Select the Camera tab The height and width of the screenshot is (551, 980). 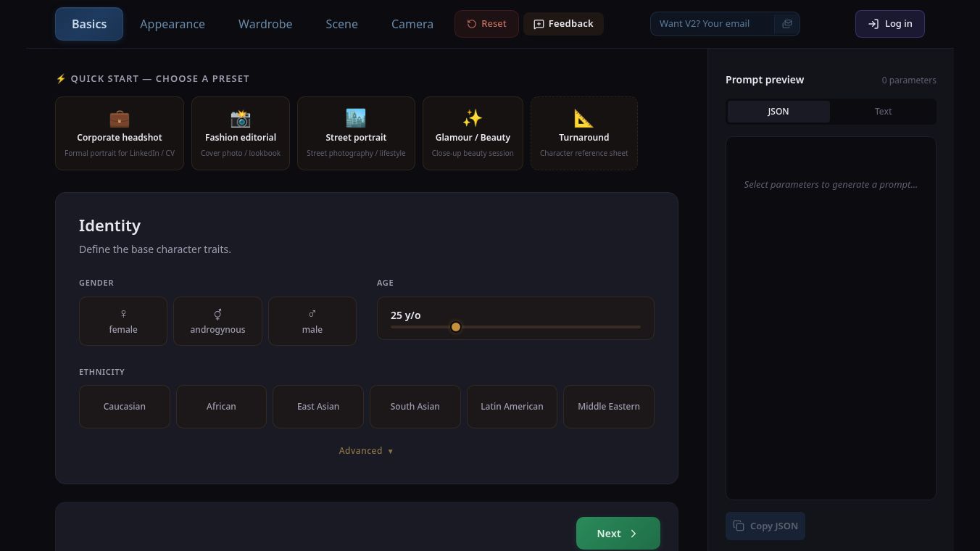pos(412,24)
